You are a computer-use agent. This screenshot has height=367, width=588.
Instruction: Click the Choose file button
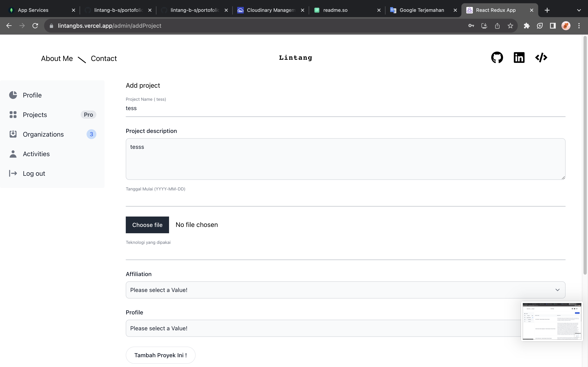pos(147,225)
